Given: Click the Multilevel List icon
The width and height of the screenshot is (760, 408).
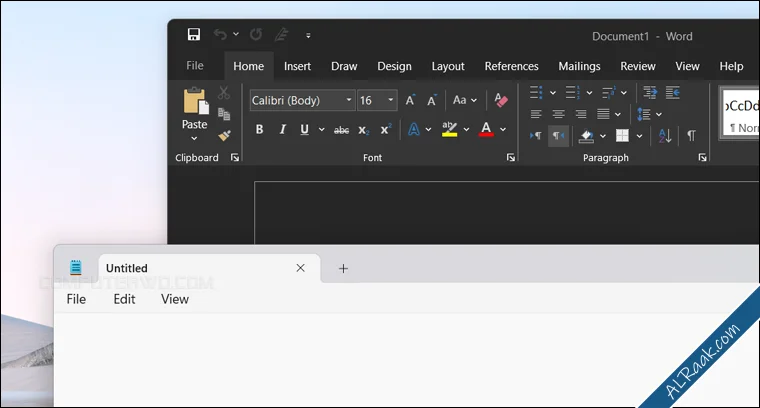Looking at the screenshot, I should point(609,92).
